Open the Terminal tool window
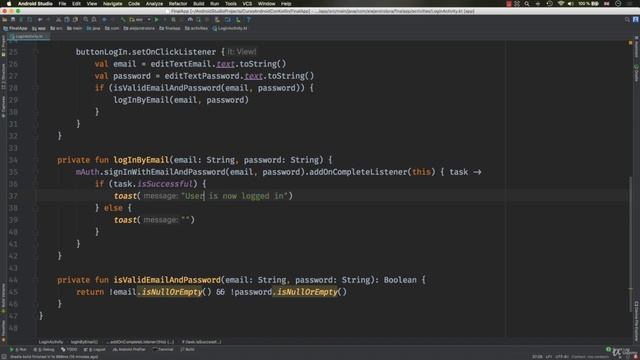The image size is (640, 360). (163, 350)
